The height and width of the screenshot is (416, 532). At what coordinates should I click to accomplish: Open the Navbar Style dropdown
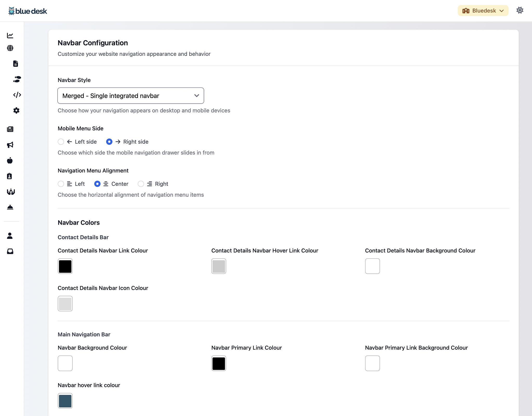(x=131, y=96)
